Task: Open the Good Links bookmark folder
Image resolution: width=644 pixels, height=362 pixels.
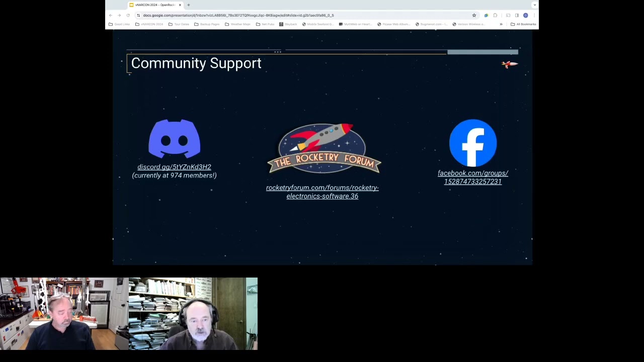Action: coord(119,24)
